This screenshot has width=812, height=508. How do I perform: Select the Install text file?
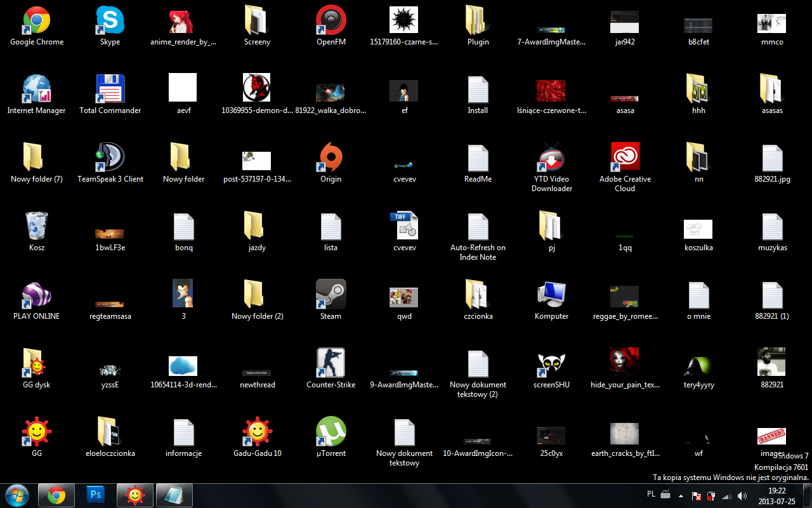[478, 90]
